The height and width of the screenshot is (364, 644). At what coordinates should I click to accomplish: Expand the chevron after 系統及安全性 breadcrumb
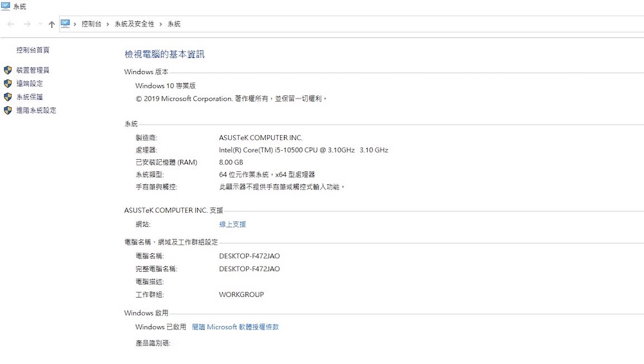click(x=161, y=24)
